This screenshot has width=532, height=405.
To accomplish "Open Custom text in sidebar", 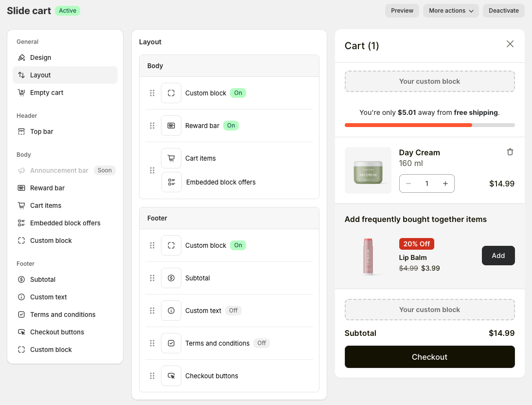I will coord(65,297).
